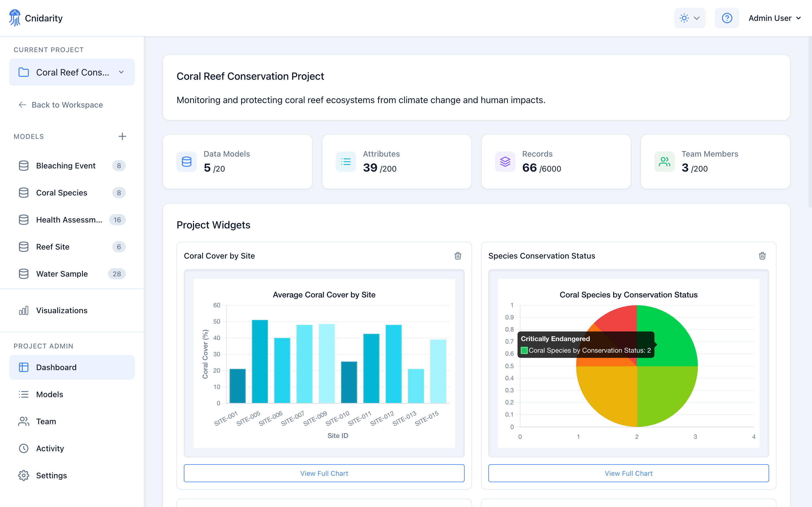Open the help question mark icon

coord(727,18)
